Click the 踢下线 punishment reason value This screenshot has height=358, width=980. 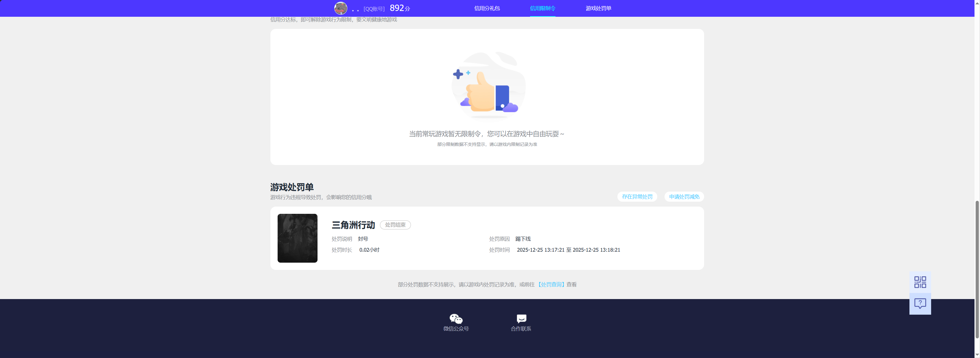pos(523,239)
